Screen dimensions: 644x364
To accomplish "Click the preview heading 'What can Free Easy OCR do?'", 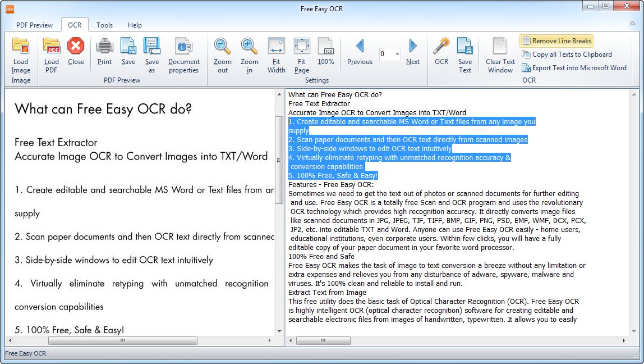I will click(x=103, y=109).
